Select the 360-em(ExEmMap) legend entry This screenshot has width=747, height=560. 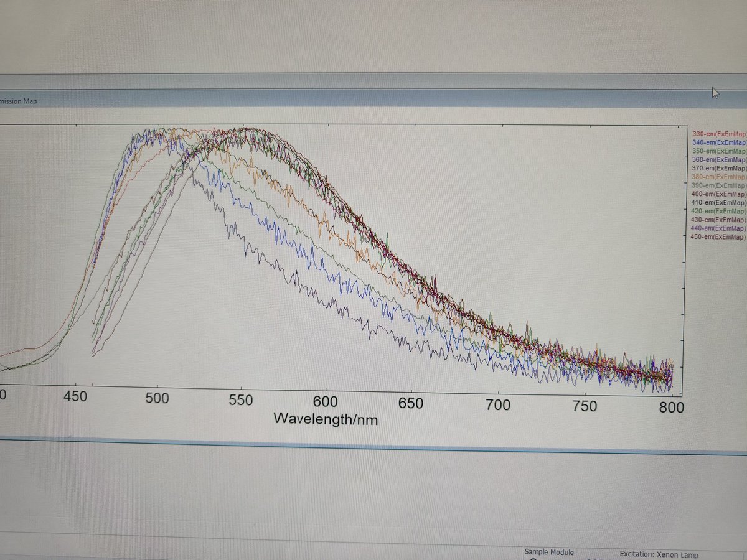point(718,160)
